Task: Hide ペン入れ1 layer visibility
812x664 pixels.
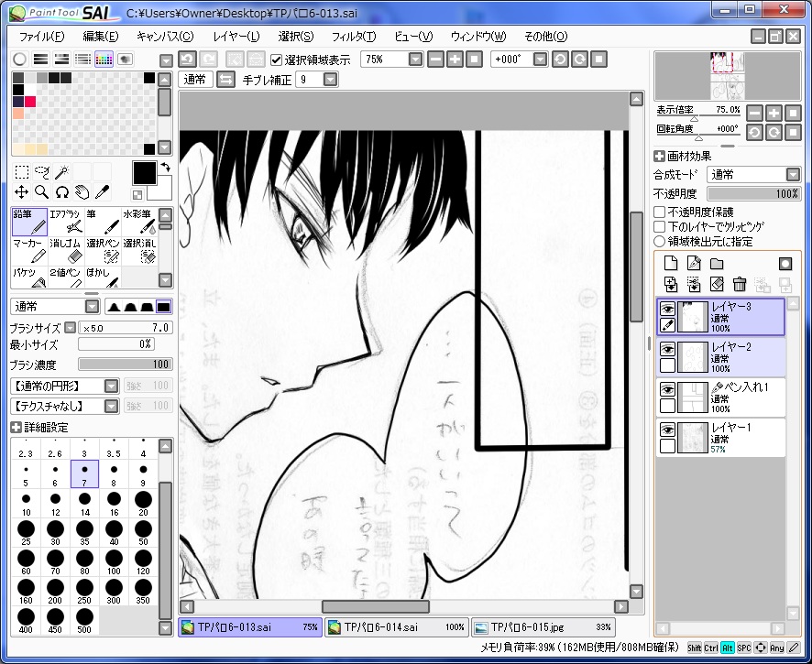Action: click(667, 389)
